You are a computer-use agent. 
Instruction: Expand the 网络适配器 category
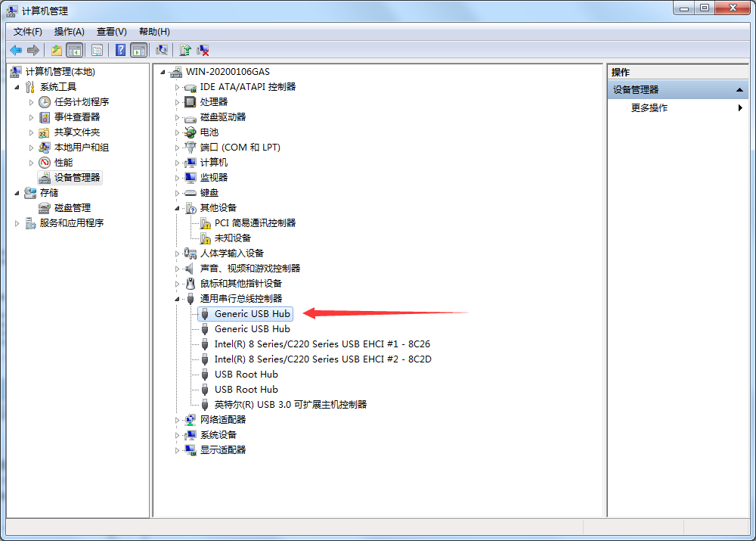pos(178,420)
